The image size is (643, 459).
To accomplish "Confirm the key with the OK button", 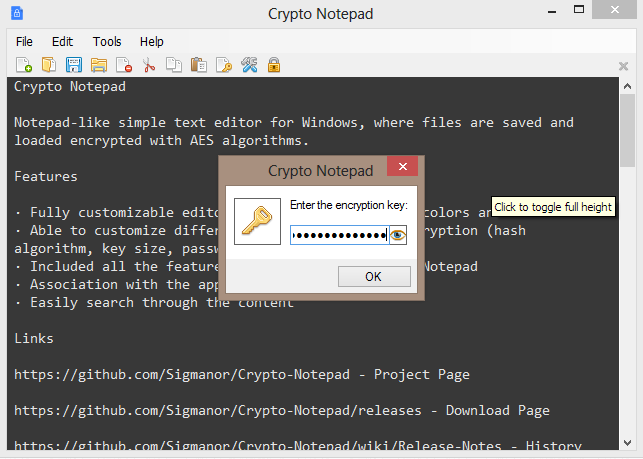I will [x=374, y=276].
